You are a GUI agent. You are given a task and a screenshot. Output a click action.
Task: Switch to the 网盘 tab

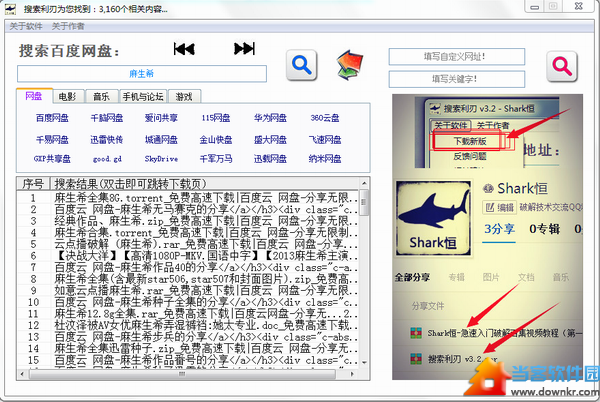pos(34,96)
